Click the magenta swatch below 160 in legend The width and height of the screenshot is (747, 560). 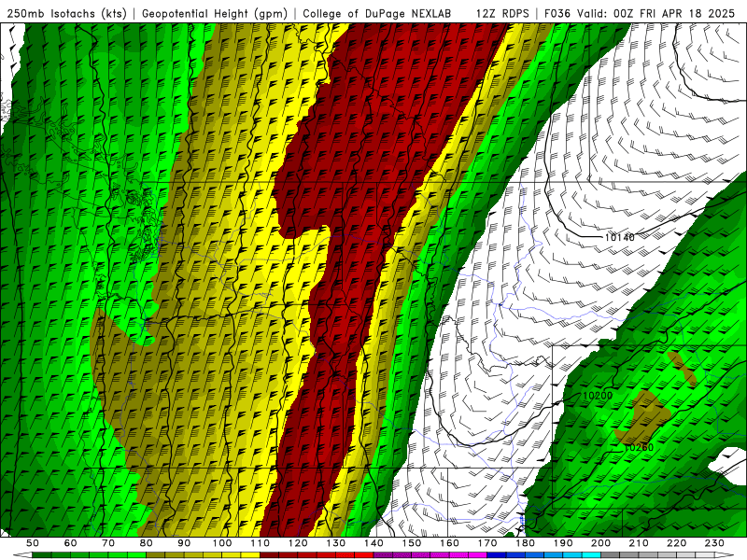click(x=458, y=555)
